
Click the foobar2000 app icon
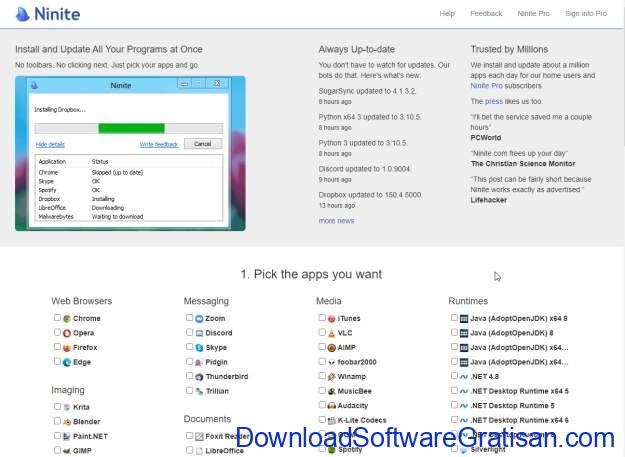tap(332, 362)
